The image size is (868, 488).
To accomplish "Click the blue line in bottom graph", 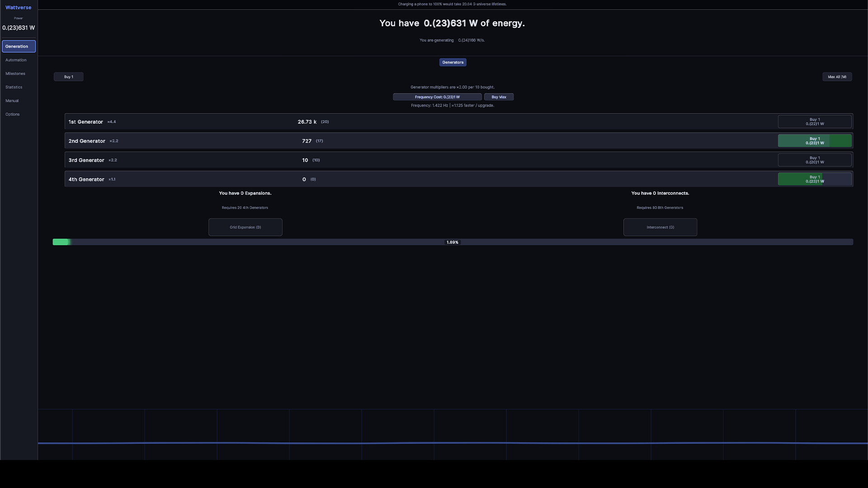I will click(453, 443).
